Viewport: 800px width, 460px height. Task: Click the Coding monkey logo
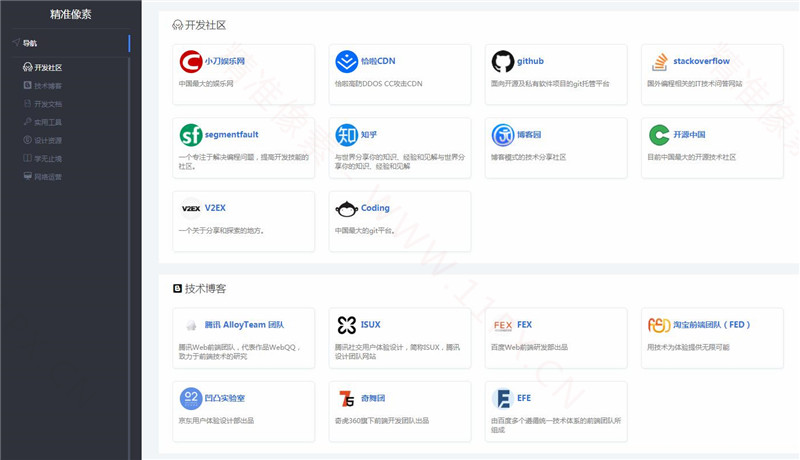[x=346, y=209]
